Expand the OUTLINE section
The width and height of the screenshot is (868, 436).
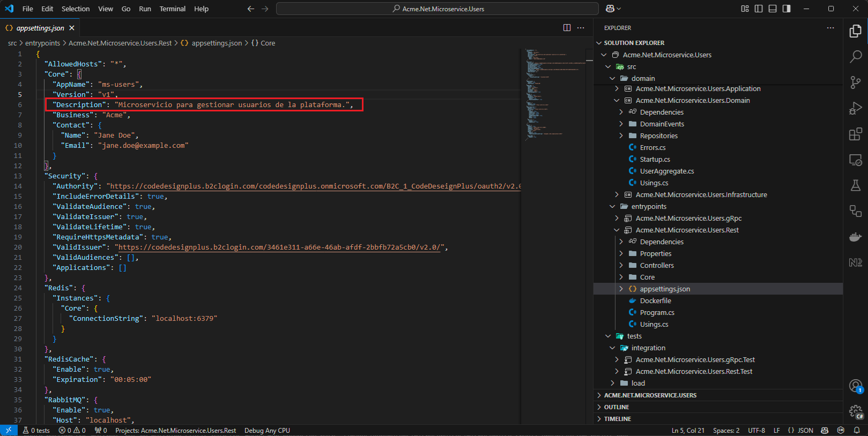click(x=617, y=407)
